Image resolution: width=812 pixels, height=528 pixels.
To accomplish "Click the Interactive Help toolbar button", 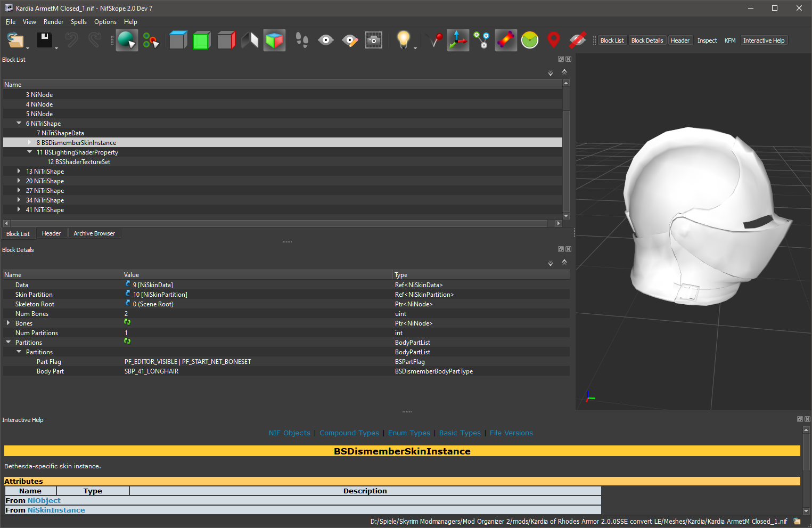I will 764,40.
